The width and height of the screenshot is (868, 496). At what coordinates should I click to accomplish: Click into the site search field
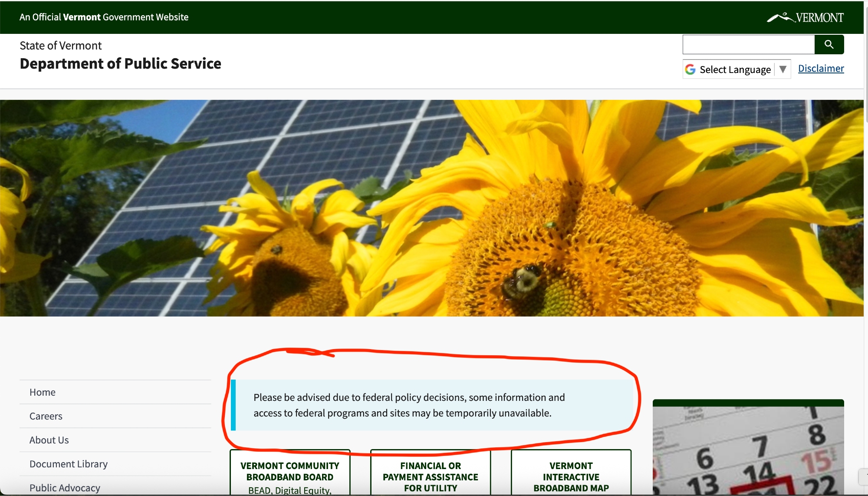pos(748,44)
